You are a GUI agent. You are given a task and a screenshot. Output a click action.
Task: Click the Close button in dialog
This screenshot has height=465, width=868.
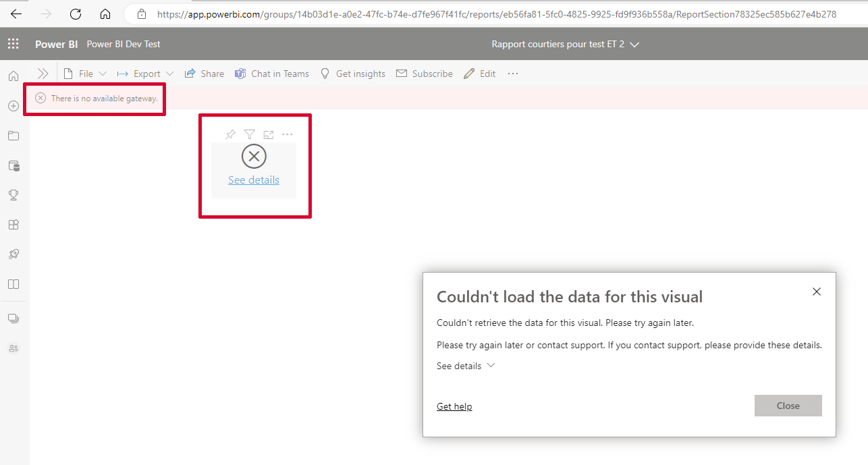pyautogui.click(x=788, y=406)
